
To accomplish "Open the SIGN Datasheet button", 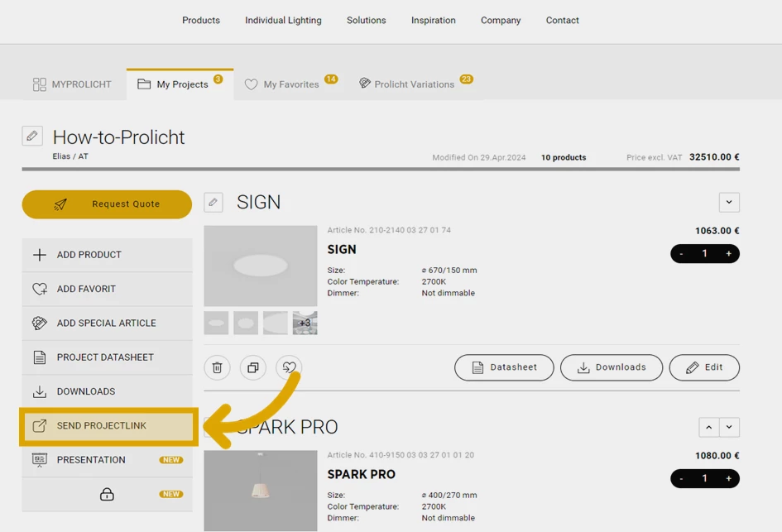I will 504,367.
